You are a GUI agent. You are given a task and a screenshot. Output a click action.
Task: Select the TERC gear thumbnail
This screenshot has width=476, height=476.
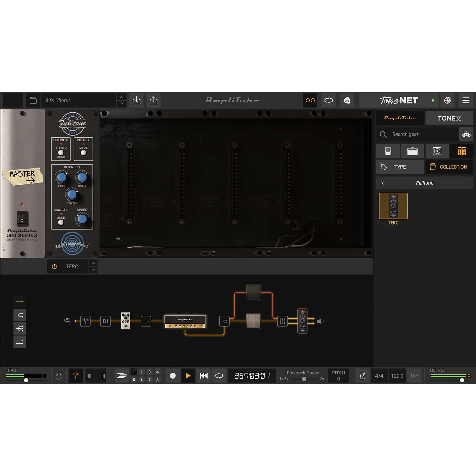pos(393,206)
